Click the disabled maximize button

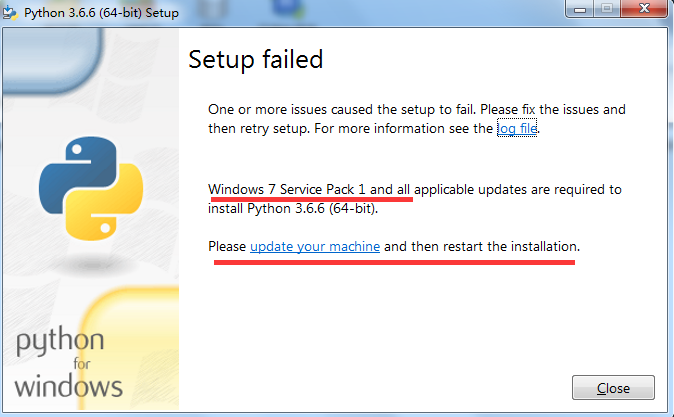(607, 8)
